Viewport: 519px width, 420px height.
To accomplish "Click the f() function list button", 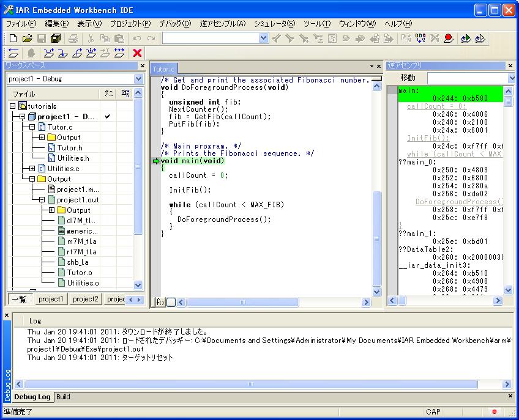I will (160, 302).
